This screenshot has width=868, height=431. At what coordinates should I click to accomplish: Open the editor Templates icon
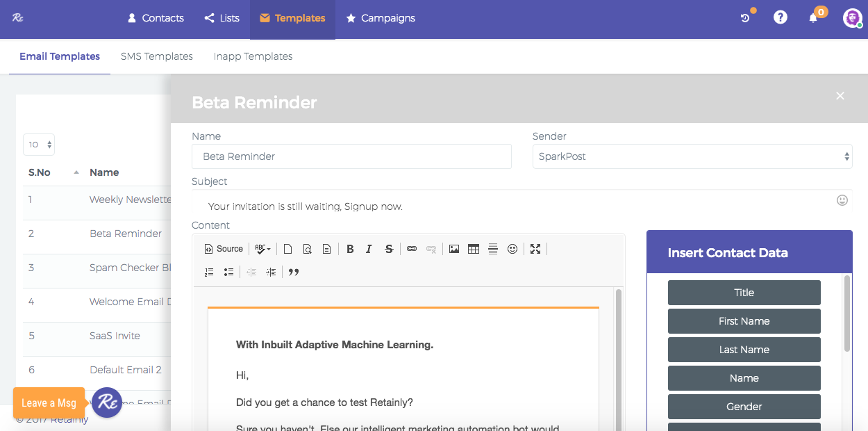click(x=326, y=249)
